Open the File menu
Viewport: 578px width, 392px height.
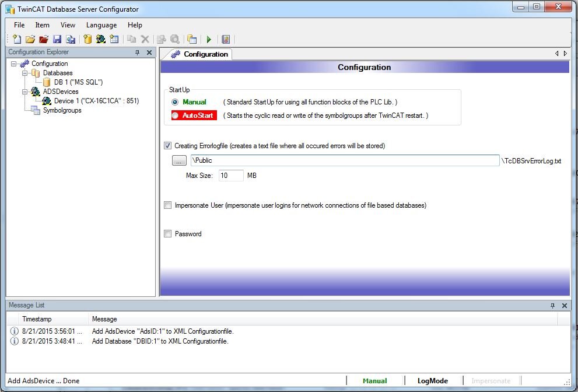[19, 25]
